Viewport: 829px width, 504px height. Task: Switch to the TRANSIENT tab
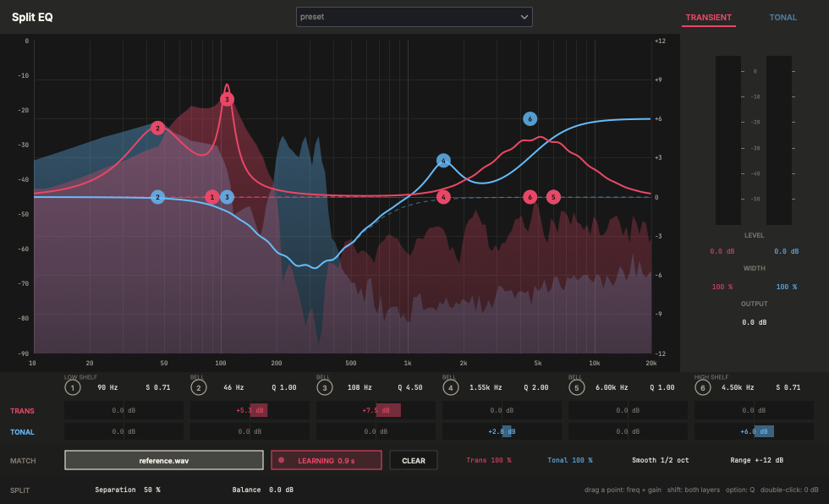pyautogui.click(x=709, y=18)
